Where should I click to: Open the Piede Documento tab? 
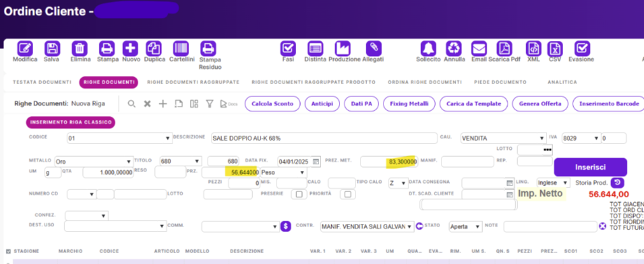(501, 82)
